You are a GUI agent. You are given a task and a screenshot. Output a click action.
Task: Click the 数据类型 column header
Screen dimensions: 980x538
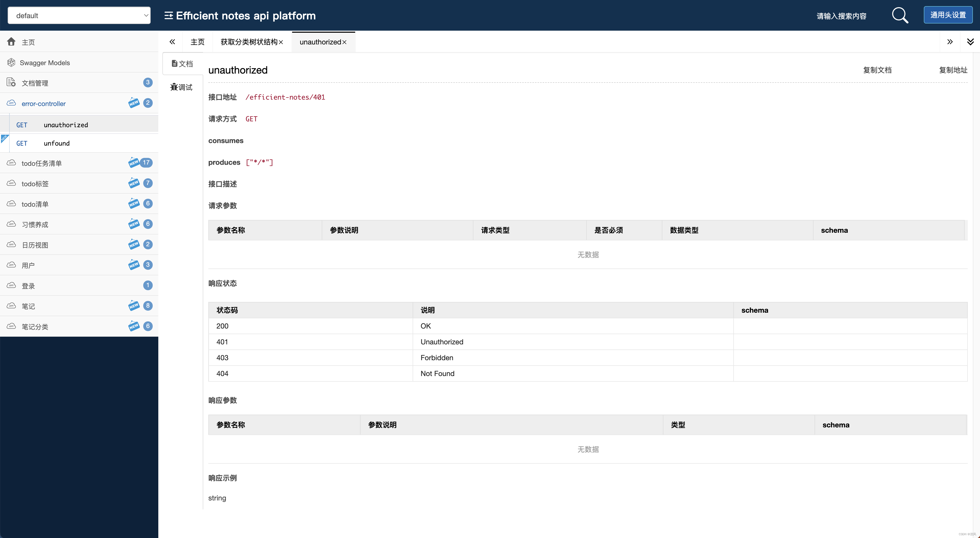tap(737, 230)
